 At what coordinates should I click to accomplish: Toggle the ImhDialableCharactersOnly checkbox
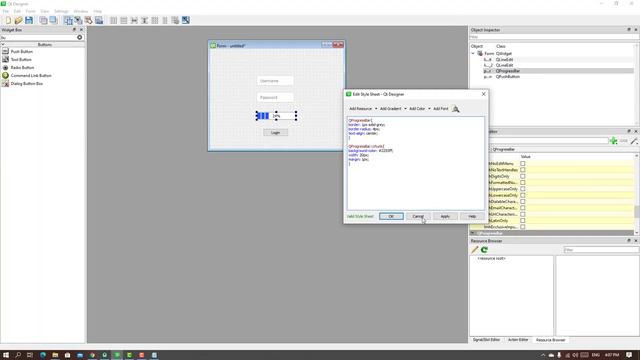coord(522,202)
